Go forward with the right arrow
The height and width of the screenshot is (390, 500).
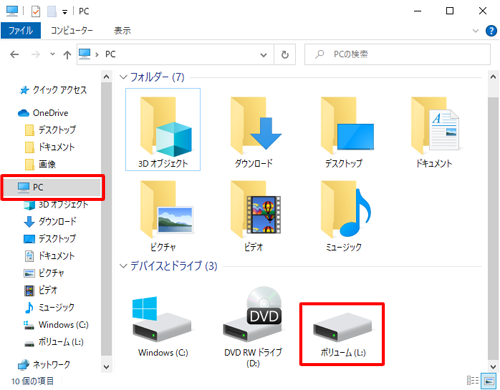click(35, 54)
